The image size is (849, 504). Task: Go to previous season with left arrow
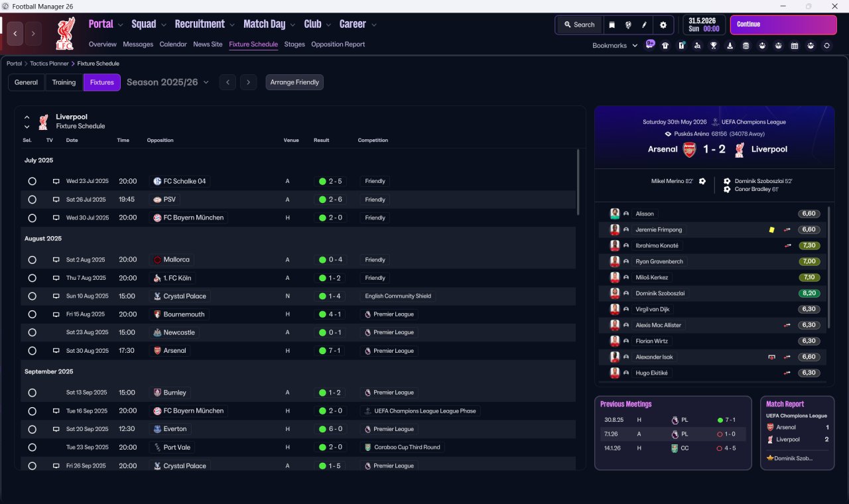tap(228, 82)
